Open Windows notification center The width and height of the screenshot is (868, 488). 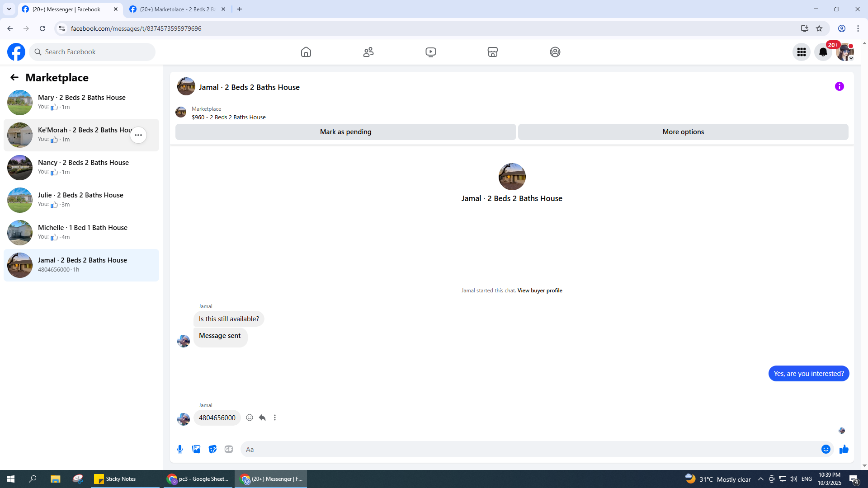(854, 479)
